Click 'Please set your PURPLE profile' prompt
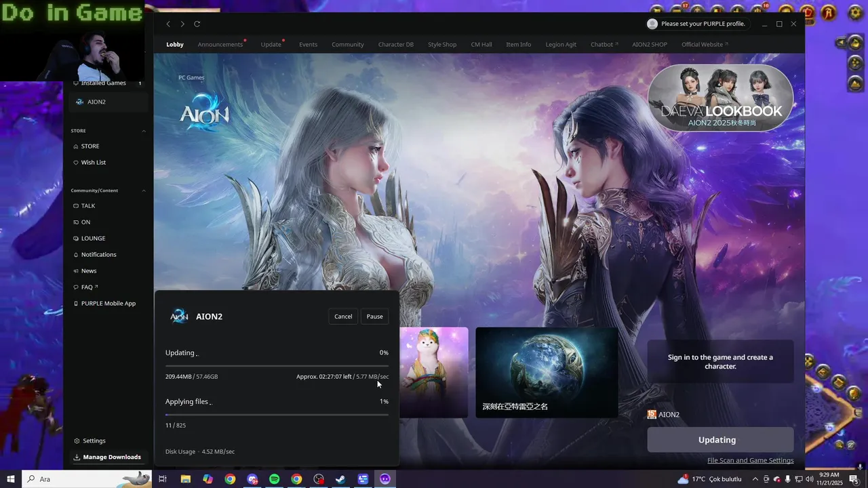 [x=703, y=24]
